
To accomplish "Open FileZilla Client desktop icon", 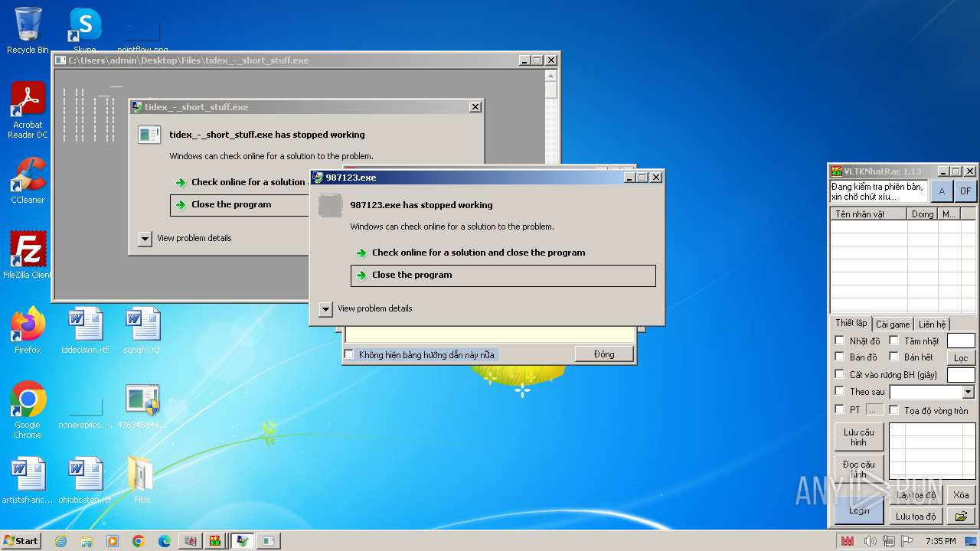I will pyautogui.click(x=28, y=256).
